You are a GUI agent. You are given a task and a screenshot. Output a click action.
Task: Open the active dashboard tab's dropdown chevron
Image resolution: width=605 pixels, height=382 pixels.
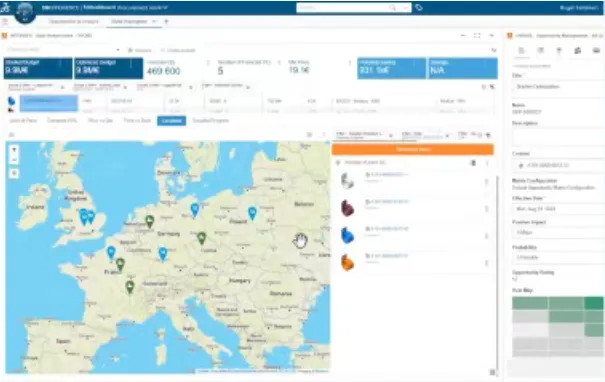pos(154,21)
